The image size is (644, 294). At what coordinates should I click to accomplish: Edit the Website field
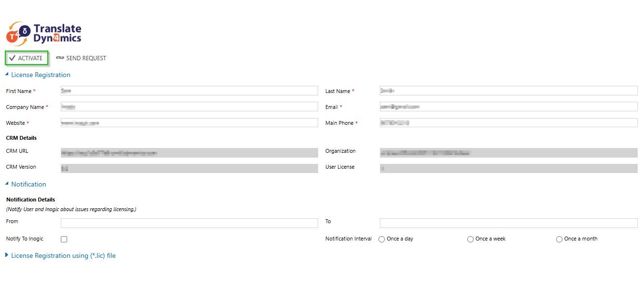(x=189, y=123)
